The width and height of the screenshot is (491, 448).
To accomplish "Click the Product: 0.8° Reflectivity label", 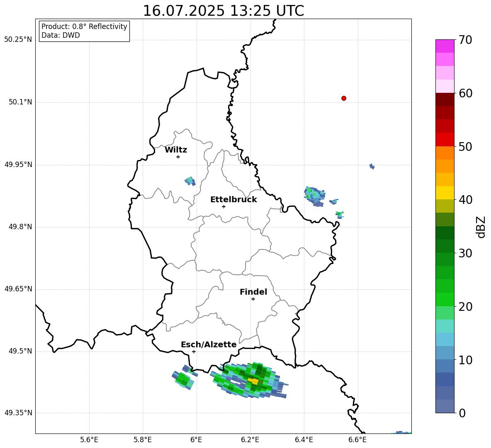I will coord(84,27).
